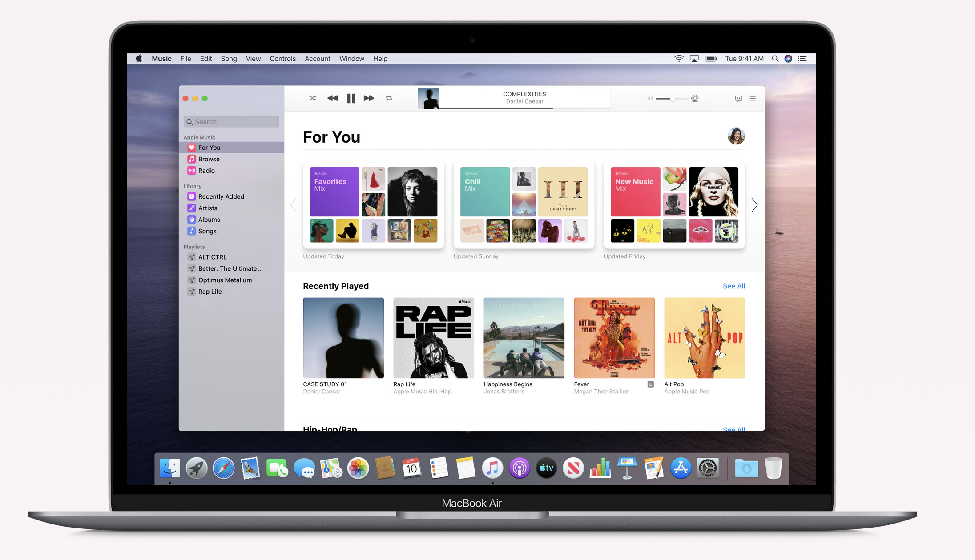The height and width of the screenshot is (560, 975).
Task: Open the Account menu
Action: tap(318, 59)
